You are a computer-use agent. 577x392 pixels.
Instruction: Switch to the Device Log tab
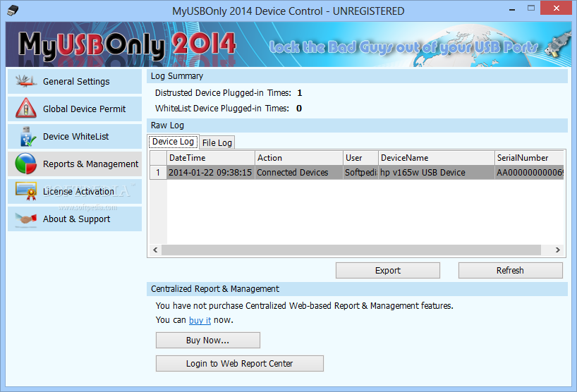tap(174, 142)
